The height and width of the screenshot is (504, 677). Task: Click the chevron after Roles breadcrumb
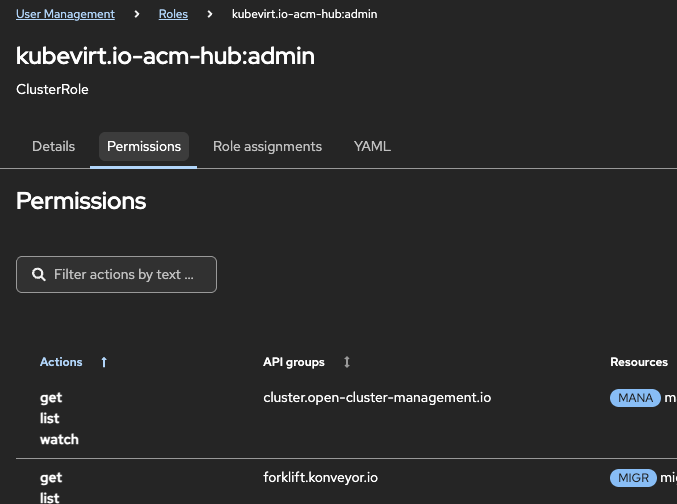click(x=210, y=14)
